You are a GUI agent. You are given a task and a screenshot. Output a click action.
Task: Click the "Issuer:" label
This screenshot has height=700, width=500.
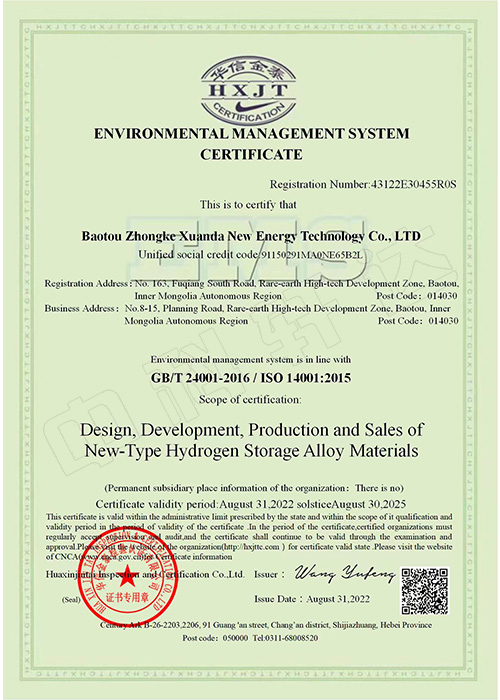(269, 575)
